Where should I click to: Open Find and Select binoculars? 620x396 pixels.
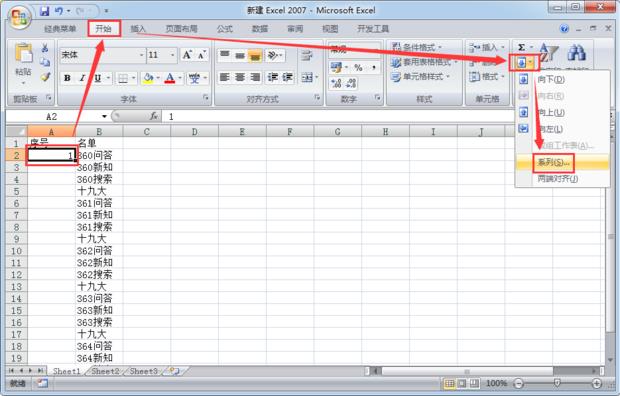pyautogui.click(x=577, y=53)
